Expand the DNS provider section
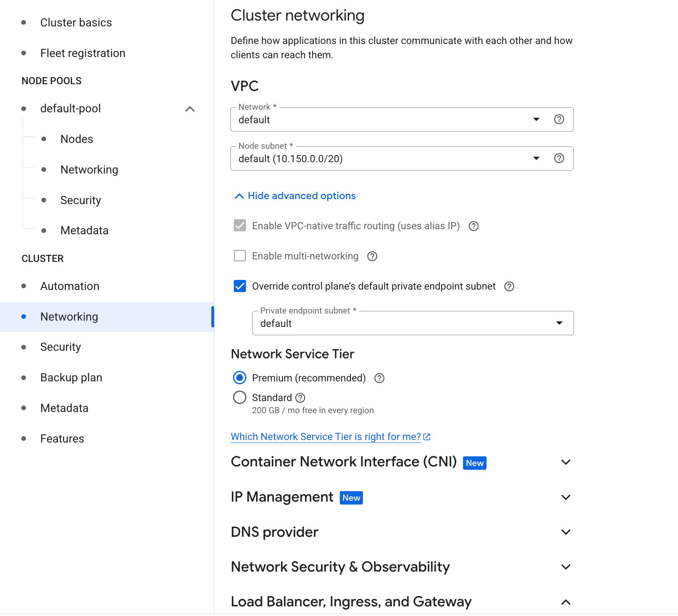The width and height of the screenshot is (678, 616). point(566,532)
